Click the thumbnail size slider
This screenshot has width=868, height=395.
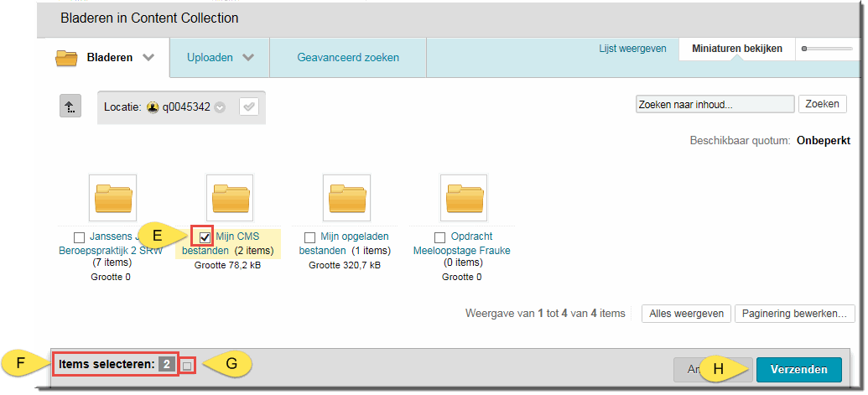[x=827, y=49]
